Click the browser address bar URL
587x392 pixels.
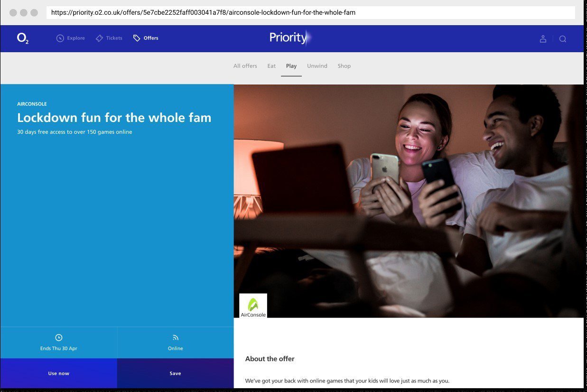coord(311,13)
